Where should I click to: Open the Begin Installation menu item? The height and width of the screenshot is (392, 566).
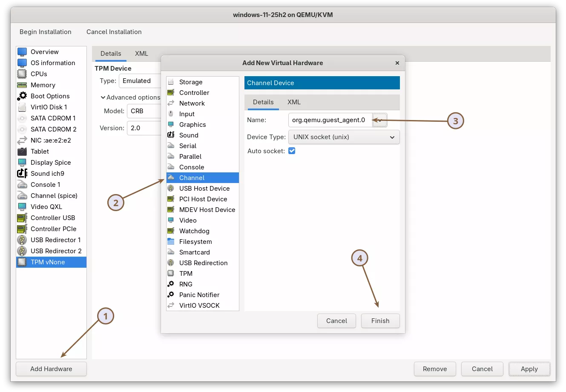[45, 31]
